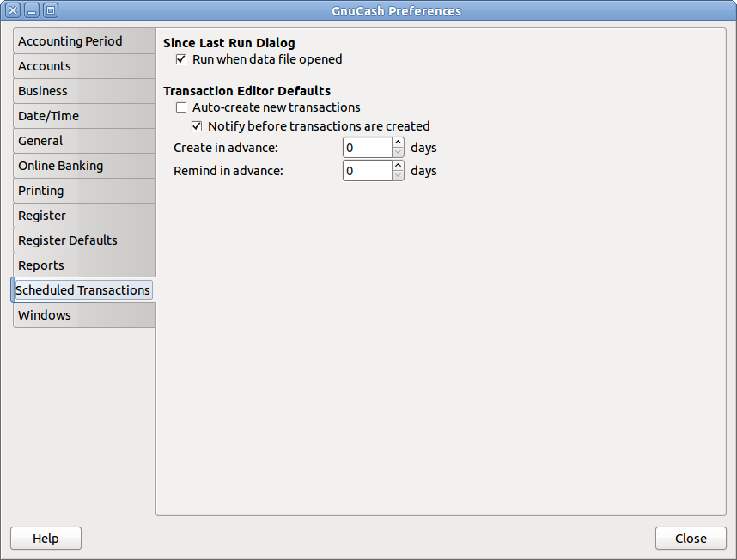
Task: Open the Date/Time tab
Action: tap(84, 116)
